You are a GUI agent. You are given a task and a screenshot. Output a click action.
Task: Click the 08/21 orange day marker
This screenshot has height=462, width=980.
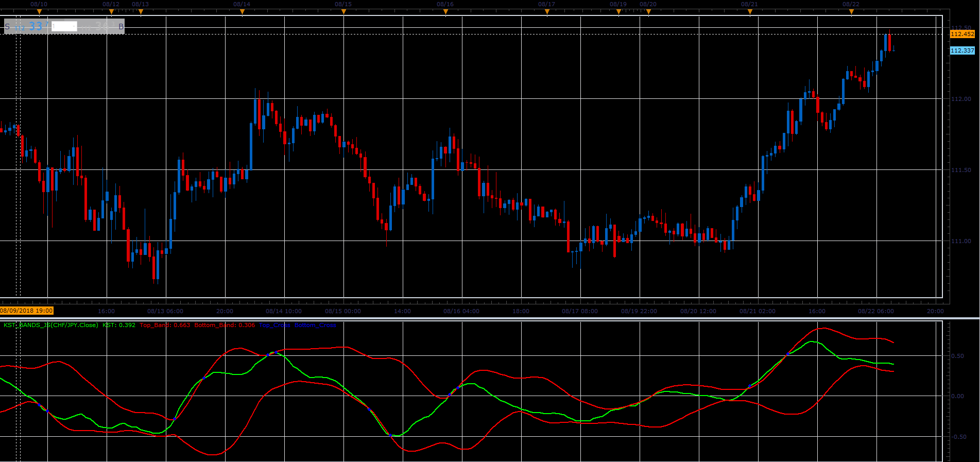[750, 12]
